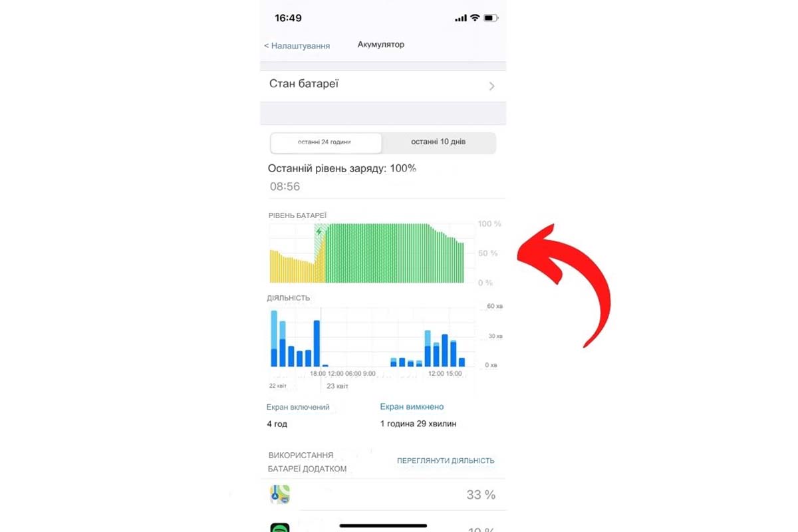Tap the Стан батареї chevron arrow

pyautogui.click(x=492, y=86)
